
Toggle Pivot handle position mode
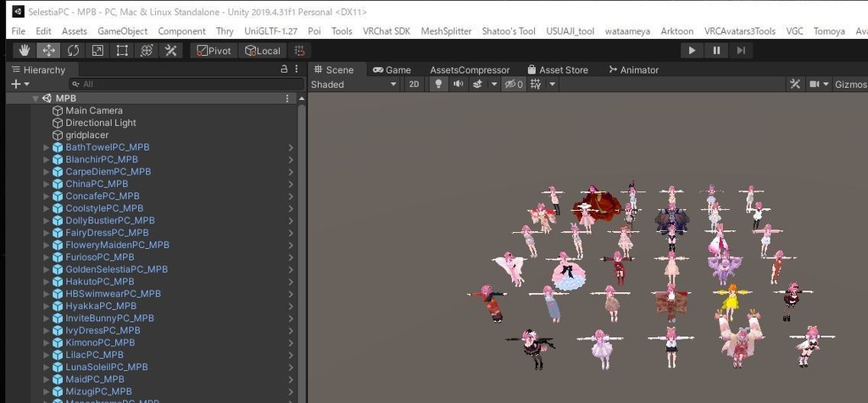coord(214,51)
